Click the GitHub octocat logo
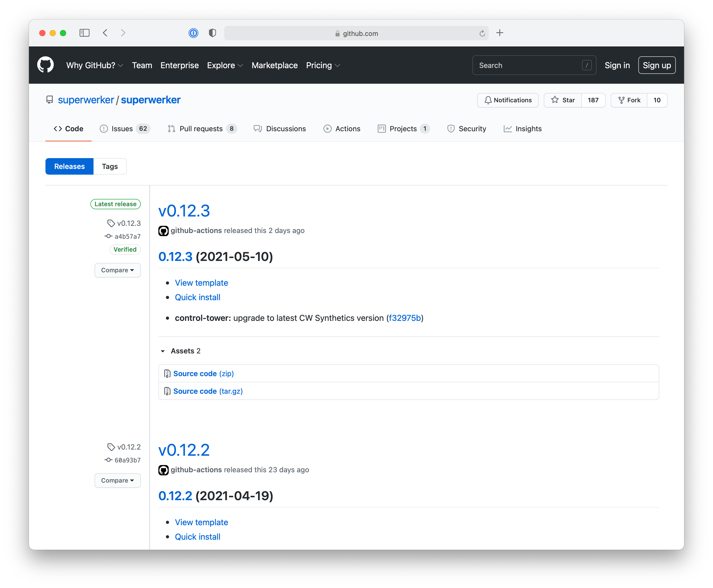Viewport: 713px width, 588px height. (45, 65)
